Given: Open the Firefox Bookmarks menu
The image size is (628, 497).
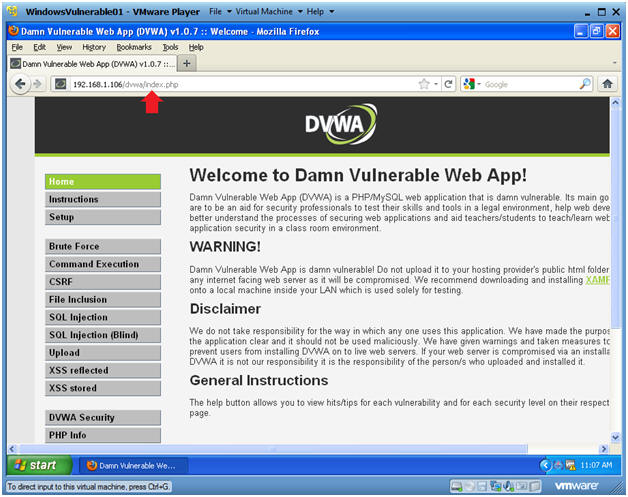Looking at the screenshot, I should tap(134, 47).
